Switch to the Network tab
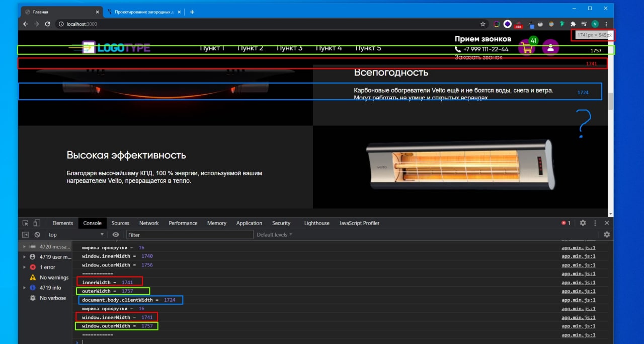This screenshot has width=644, height=344. point(149,223)
